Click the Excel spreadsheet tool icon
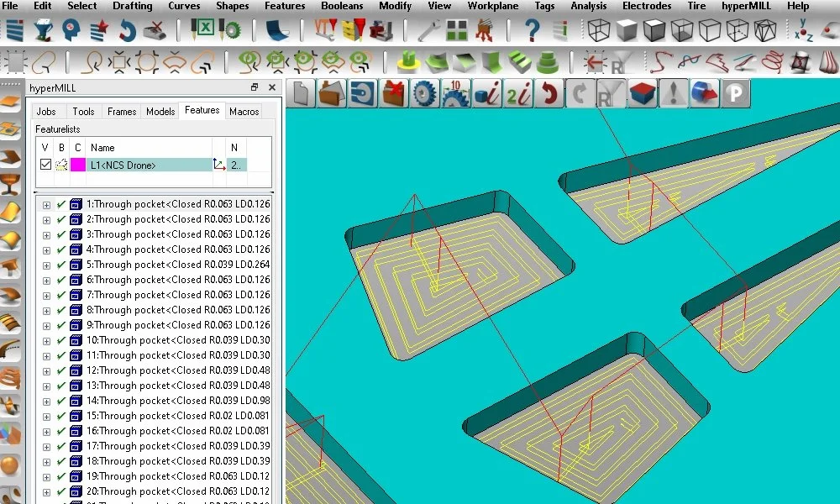This screenshot has width=840, height=504. (202, 29)
